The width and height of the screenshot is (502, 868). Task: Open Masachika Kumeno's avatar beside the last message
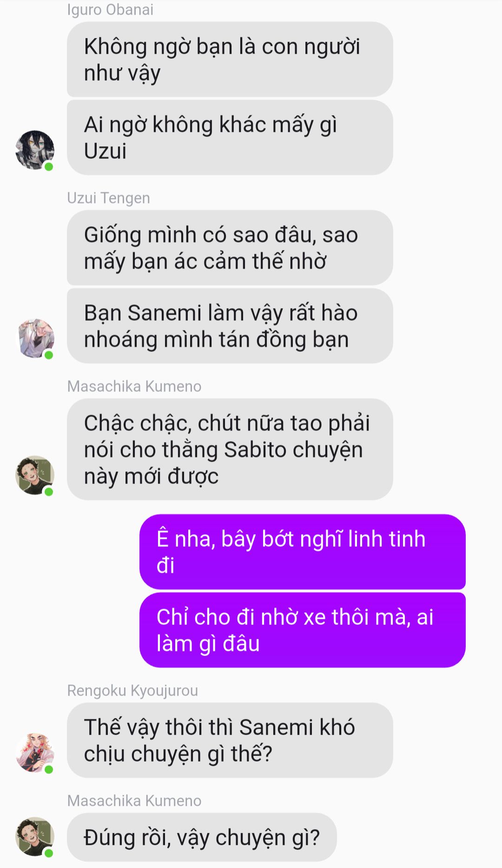35,836
